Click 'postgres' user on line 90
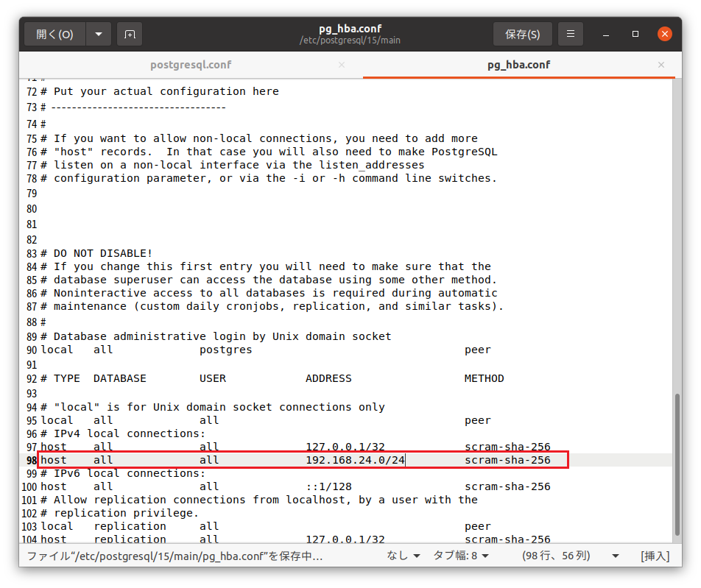Screen dimensions: 701x588 (x=226, y=350)
